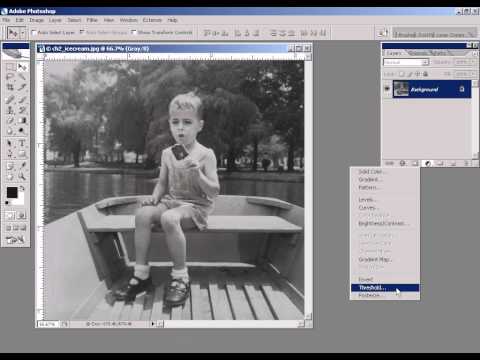Select the Type tool
This screenshot has height=360, width=480.
pyautogui.click(x=22, y=143)
